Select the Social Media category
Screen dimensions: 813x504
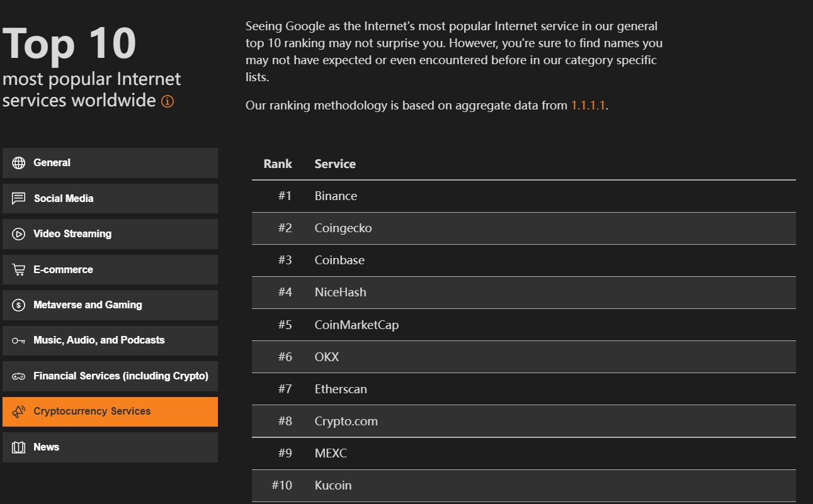110,198
